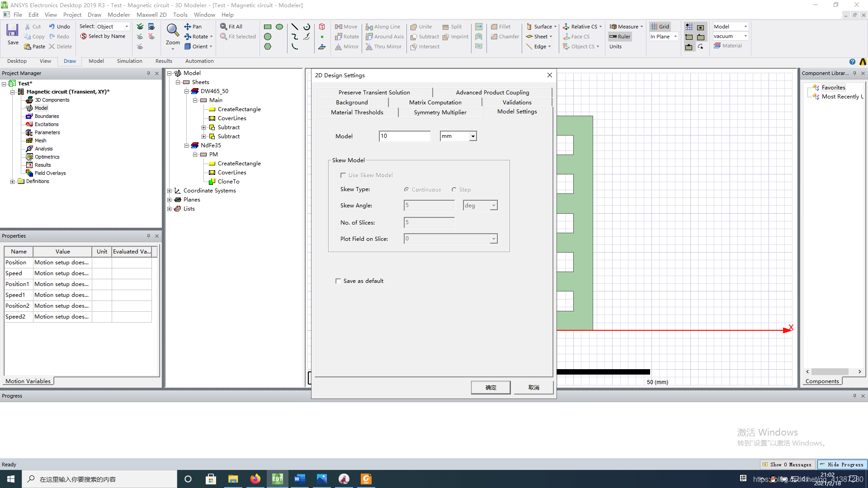
Task: Select the NdFe35 tree item
Action: click(x=211, y=145)
